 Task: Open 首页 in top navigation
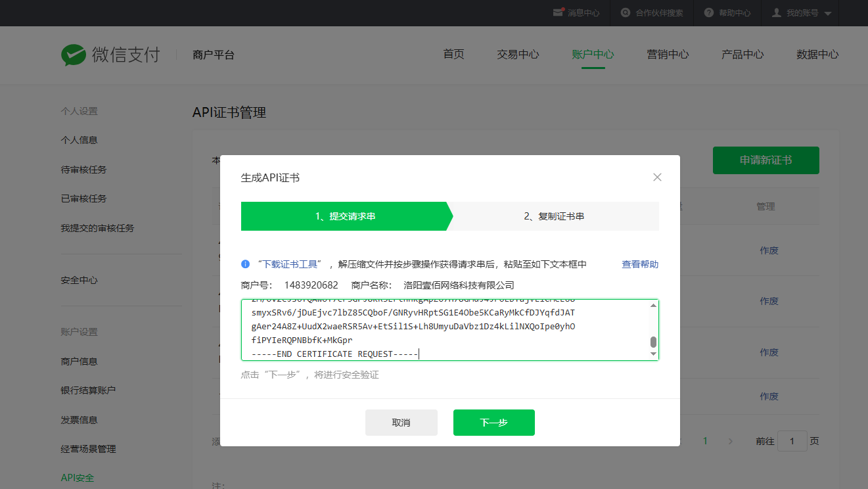[x=453, y=55]
